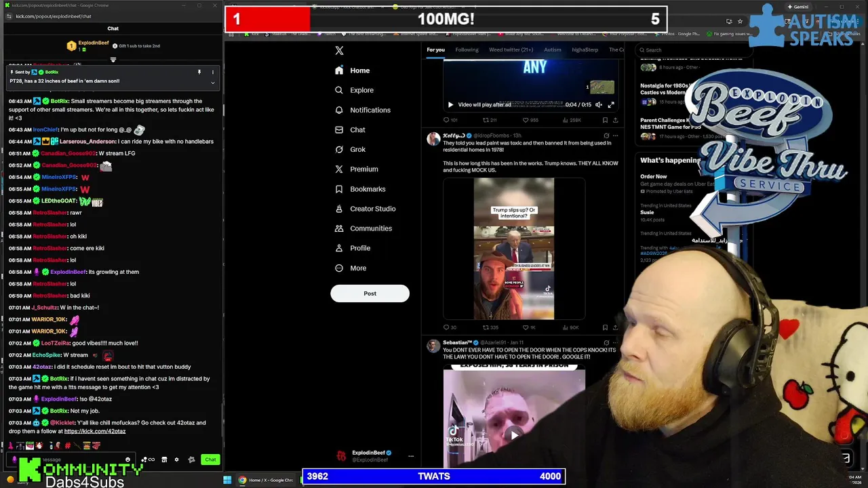Open more options on Kelly's post
Viewport: 868px width, 488px height.
615,136
